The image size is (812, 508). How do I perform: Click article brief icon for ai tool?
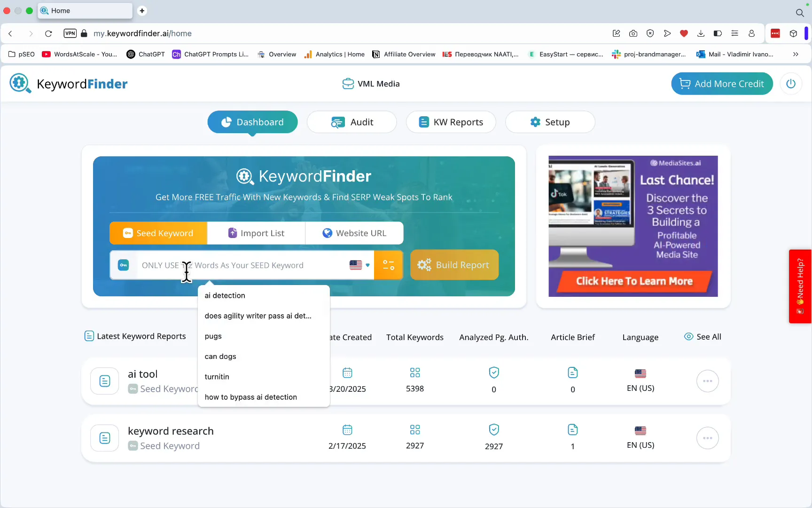[x=573, y=373]
